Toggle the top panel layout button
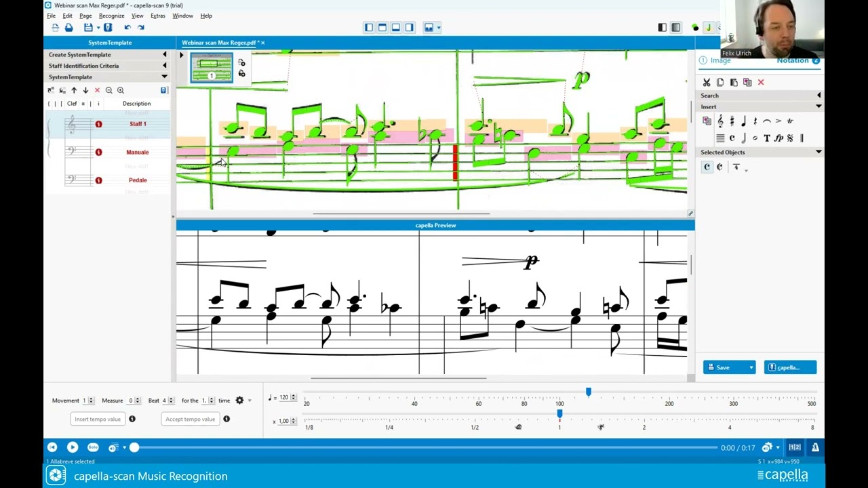The image size is (868, 488). pyautogui.click(x=382, y=27)
